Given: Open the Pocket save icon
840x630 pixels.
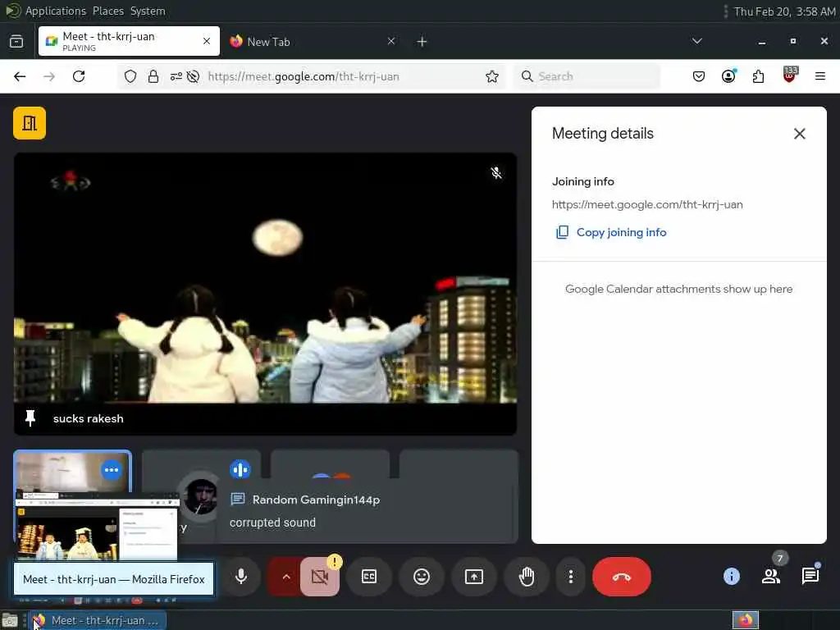Looking at the screenshot, I should pyautogui.click(x=699, y=76).
